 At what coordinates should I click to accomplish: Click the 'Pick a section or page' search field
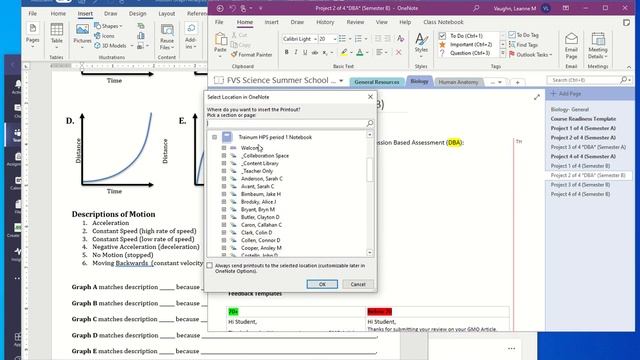(286, 123)
